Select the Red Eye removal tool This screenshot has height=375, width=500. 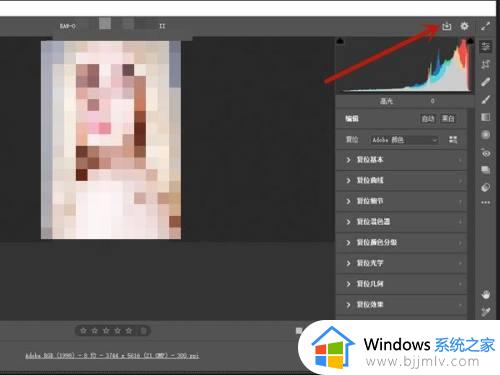(x=486, y=153)
